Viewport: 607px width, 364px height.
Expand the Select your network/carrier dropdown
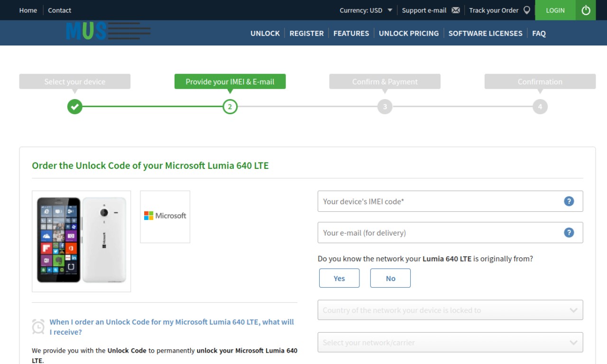click(450, 342)
